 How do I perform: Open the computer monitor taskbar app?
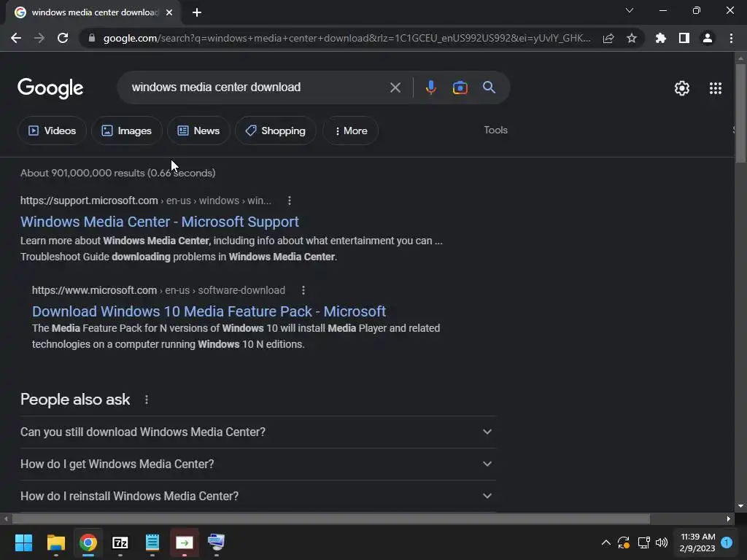216,542
